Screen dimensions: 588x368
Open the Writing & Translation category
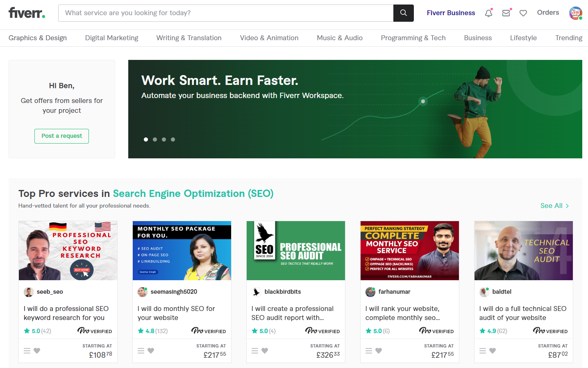(189, 38)
